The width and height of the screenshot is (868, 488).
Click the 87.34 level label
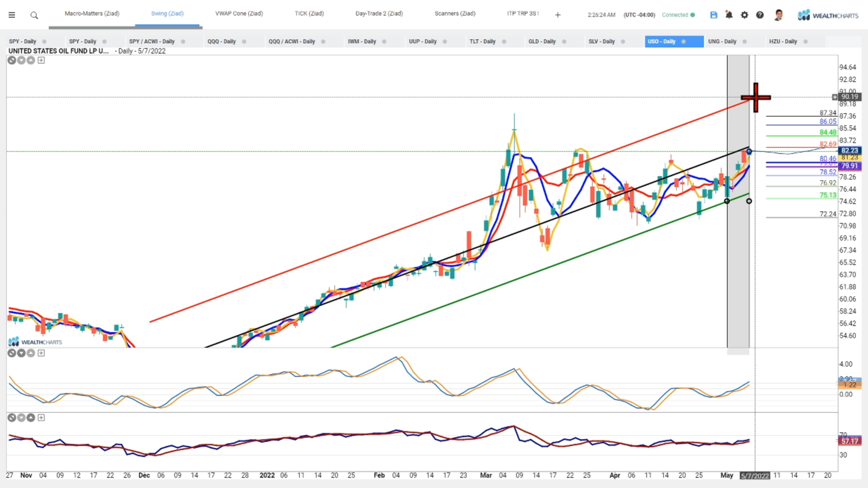828,113
